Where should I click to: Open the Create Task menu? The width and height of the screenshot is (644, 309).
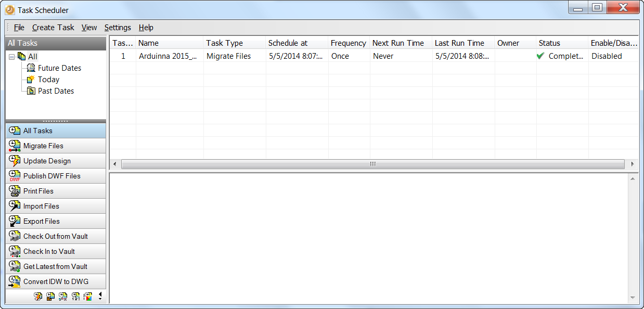pos(53,28)
